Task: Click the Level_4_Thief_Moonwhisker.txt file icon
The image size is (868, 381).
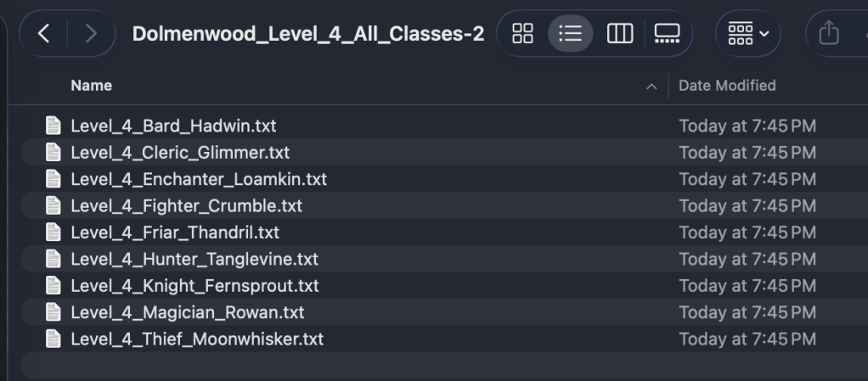Action: [x=53, y=339]
